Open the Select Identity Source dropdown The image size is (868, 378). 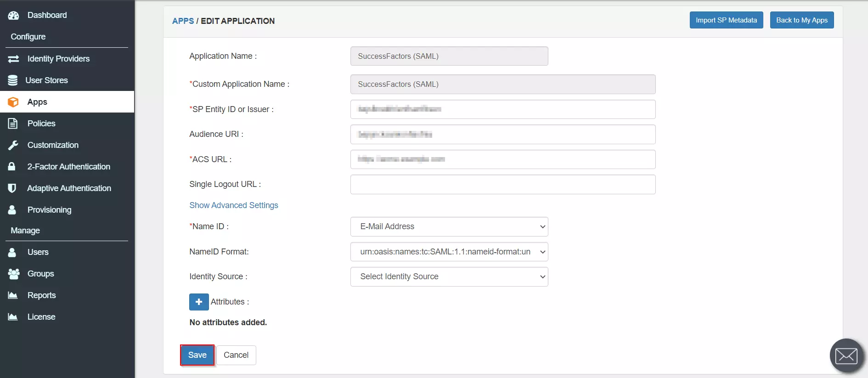coord(449,276)
